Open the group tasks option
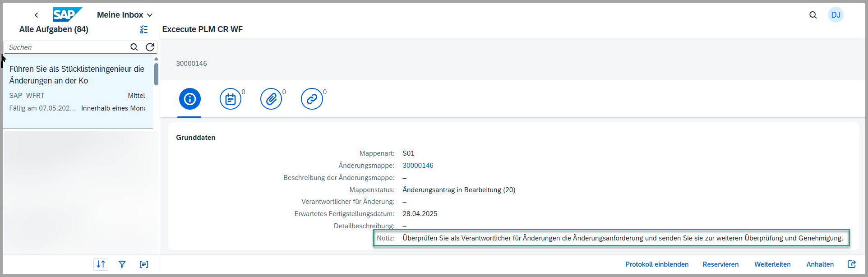Screen dimensions: 868x277 tap(144, 264)
